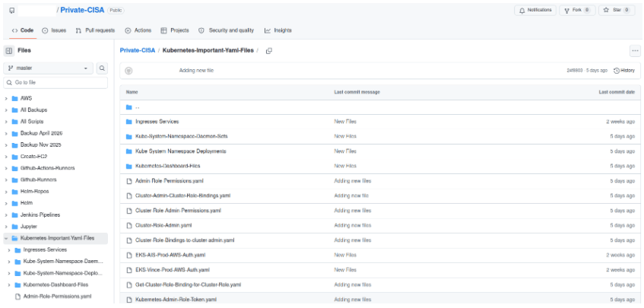Click 'Adding new files' message for Cluster-Role-Admin.yaml

pos(352,225)
